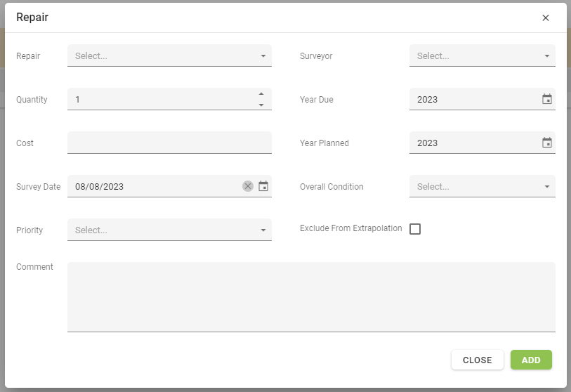Decrease Quantity with the down arrow
The height and width of the screenshot is (392, 571).
[x=261, y=105]
